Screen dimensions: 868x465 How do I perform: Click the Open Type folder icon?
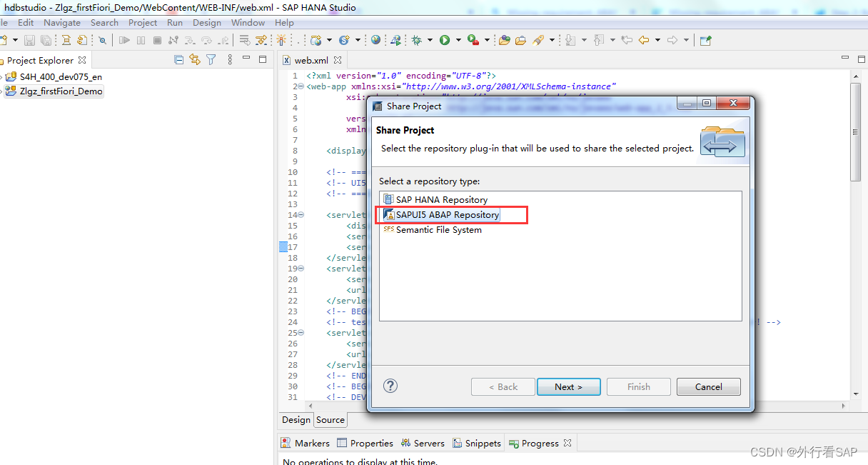pyautogui.click(x=505, y=40)
